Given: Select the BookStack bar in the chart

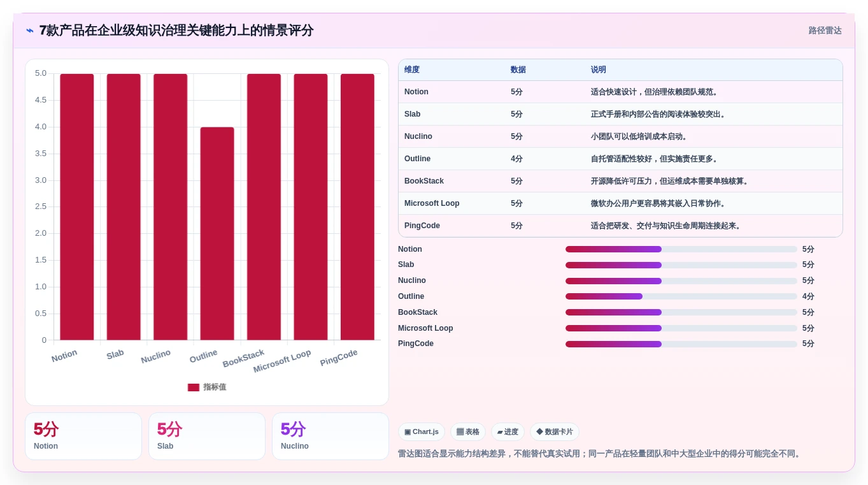Looking at the screenshot, I should pyautogui.click(x=264, y=207).
